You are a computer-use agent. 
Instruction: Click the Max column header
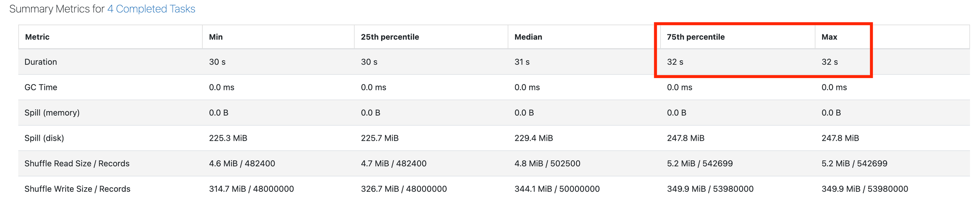[829, 37]
